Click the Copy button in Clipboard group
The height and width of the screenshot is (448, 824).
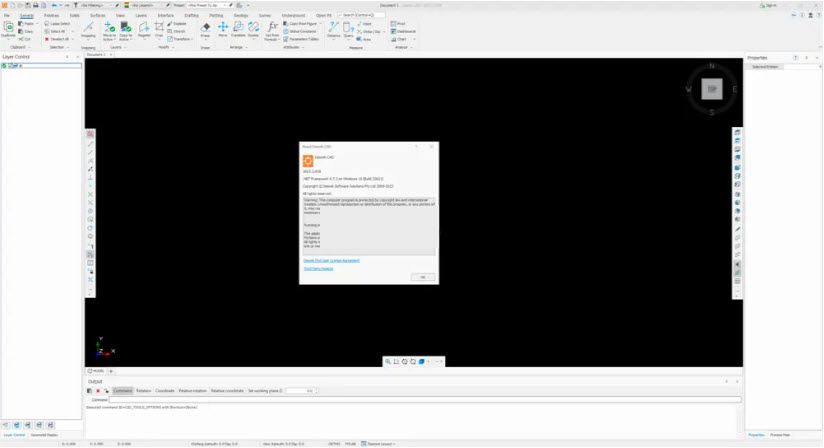point(26,32)
